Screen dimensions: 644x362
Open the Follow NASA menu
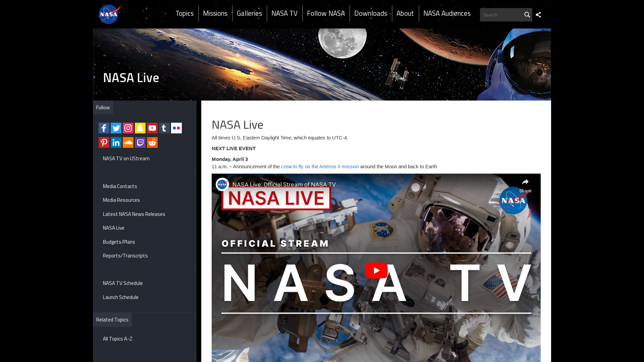tap(326, 13)
